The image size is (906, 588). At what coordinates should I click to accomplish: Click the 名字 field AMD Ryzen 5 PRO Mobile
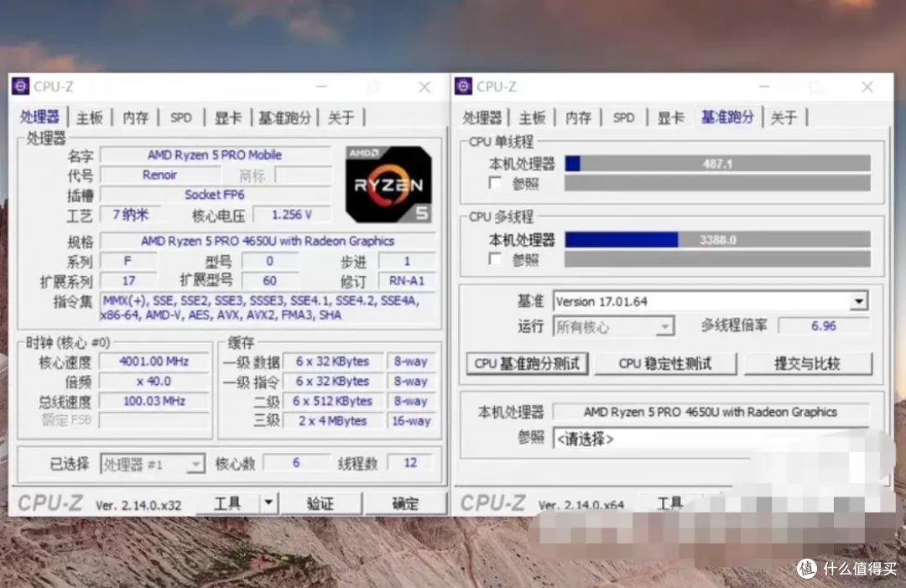[x=215, y=155]
